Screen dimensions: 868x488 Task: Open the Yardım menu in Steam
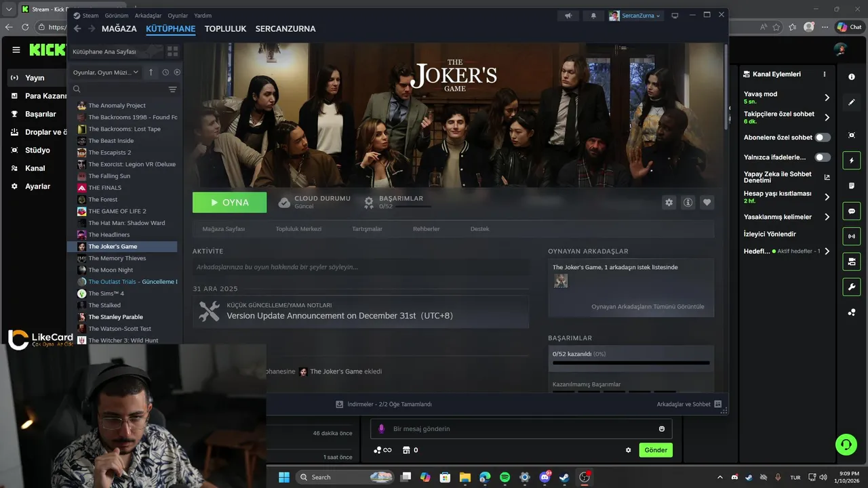tap(203, 16)
